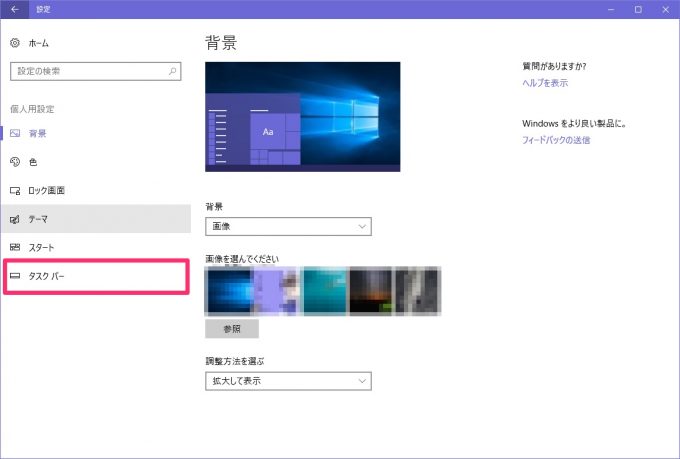This screenshot has width=680, height=459.
Task: Go to ロック画面 settings
Action: 95,190
